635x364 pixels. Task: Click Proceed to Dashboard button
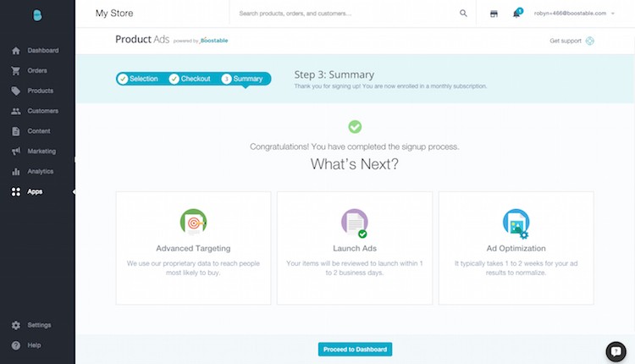coord(355,350)
